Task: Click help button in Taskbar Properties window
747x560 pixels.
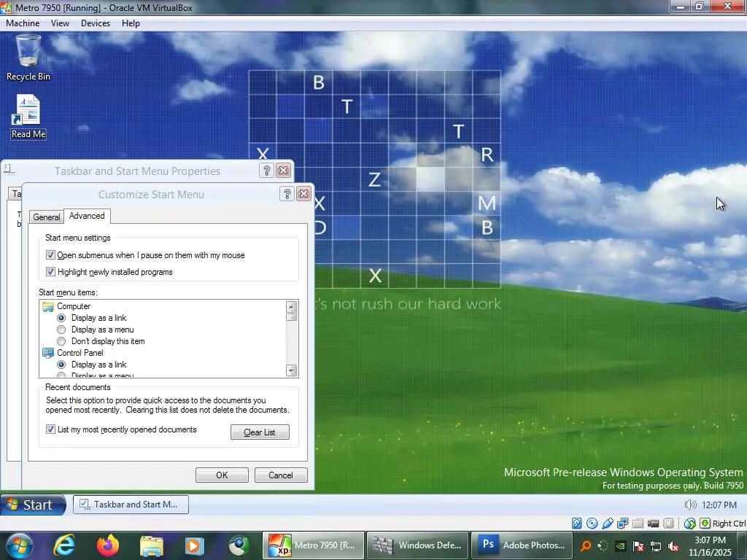Action: click(x=267, y=171)
